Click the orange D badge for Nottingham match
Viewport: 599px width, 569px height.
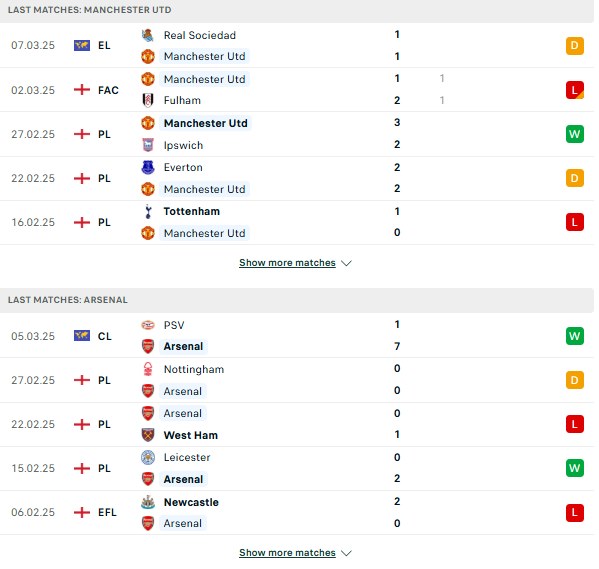[575, 380]
